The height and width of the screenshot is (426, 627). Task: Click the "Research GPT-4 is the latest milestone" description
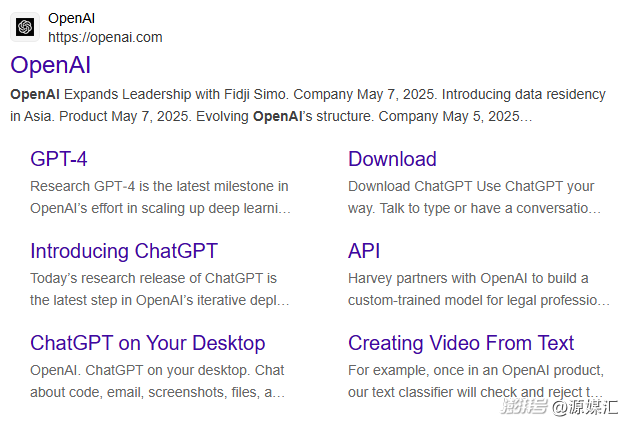(159, 186)
